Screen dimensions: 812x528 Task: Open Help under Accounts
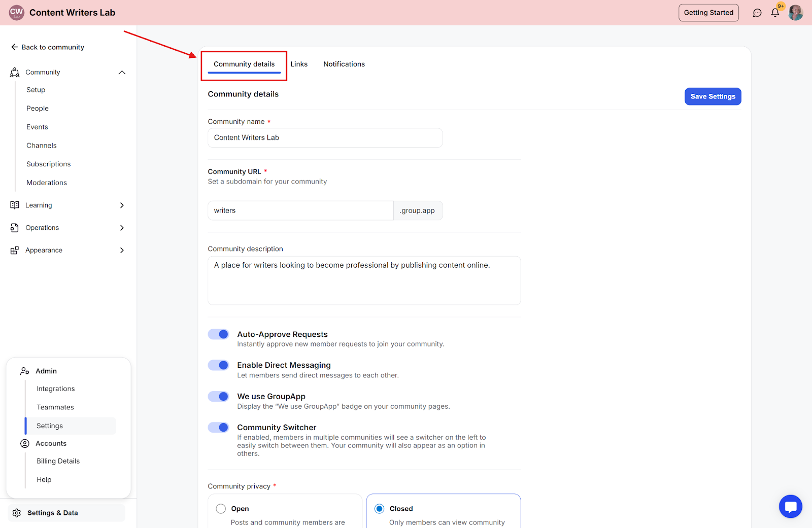[x=44, y=480]
